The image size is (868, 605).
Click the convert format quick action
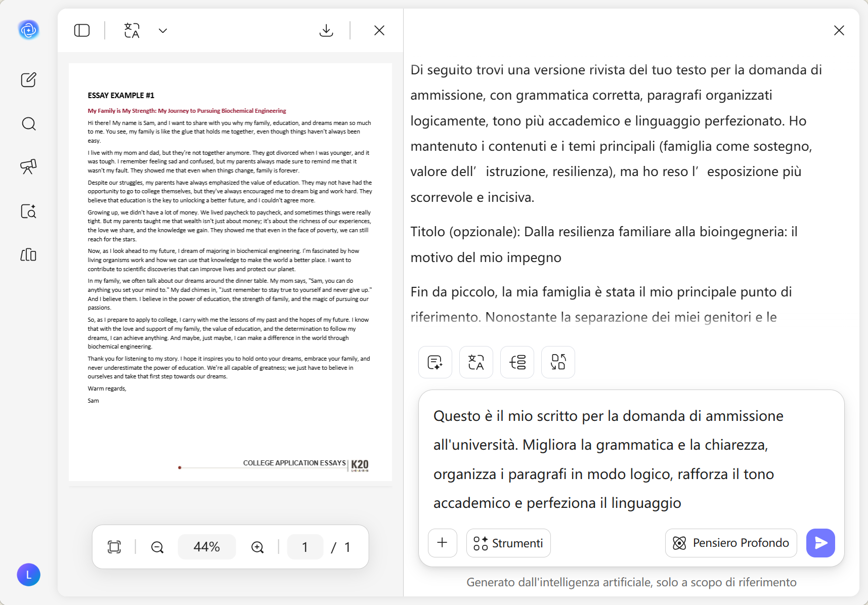click(x=558, y=362)
